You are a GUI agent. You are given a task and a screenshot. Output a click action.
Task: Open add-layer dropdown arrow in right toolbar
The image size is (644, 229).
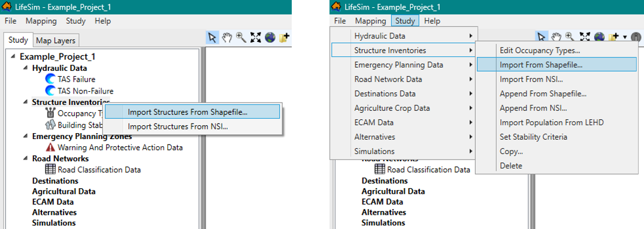click(625, 37)
